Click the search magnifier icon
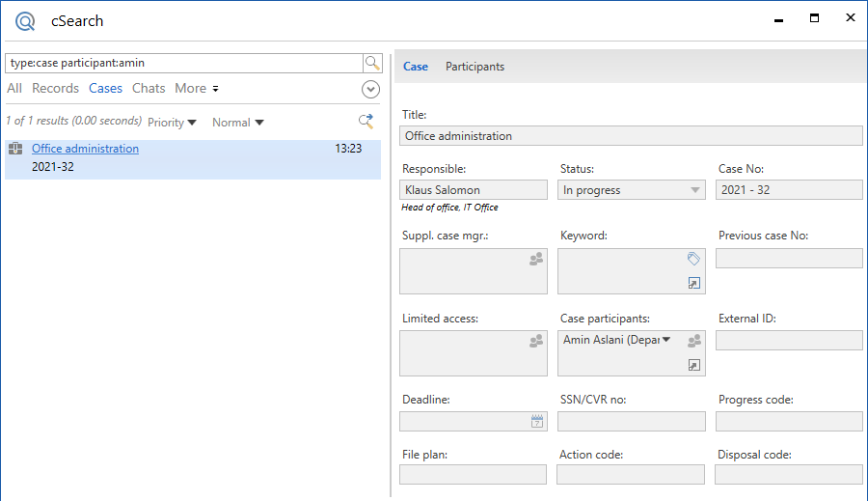The height and width of the screenshot is (501, 868). (x=372, y=64)
